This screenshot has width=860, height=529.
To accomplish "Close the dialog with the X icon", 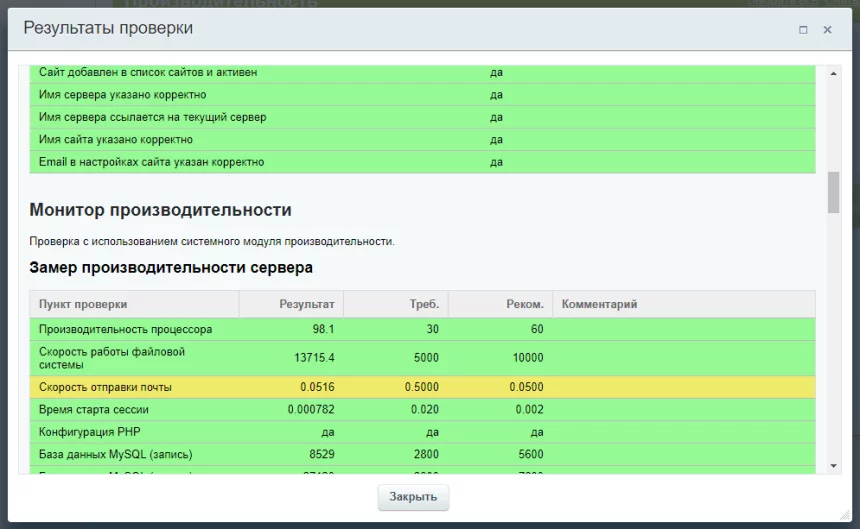I will click(x=827, y=30).
